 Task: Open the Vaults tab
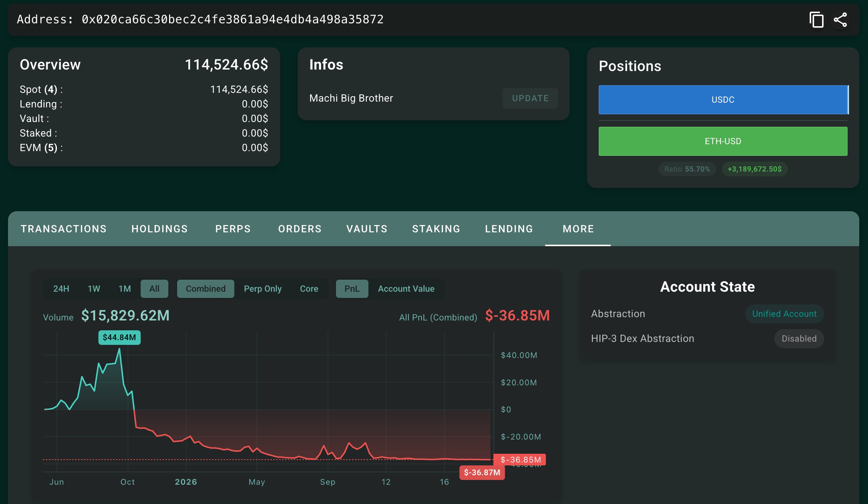pyautogui.click(x=367, y=229)
